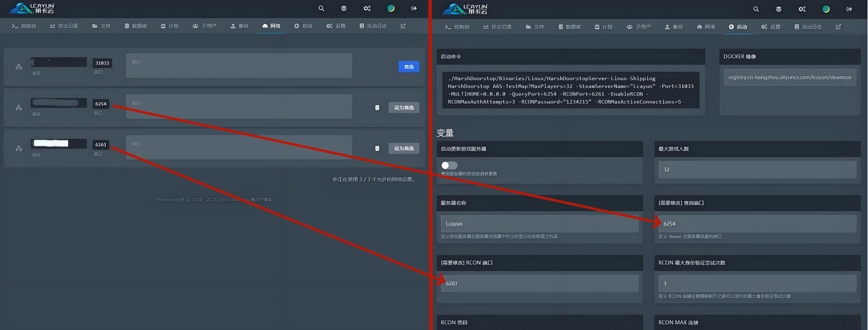Click port label 6254 in allocation list
Image resolution: width=868 pixels, height=330 pixels.
click(x=101, y=104)
